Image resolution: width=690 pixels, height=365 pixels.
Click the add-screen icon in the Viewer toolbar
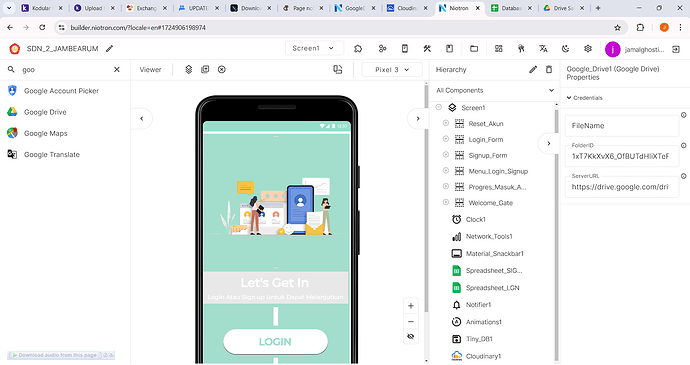pyautogui.click(x=205, y=70)
